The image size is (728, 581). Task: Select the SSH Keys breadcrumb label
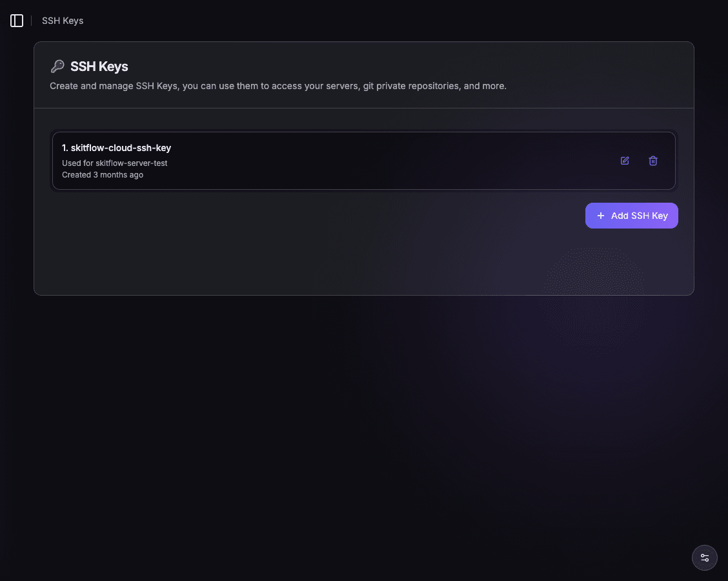point(63,21)
